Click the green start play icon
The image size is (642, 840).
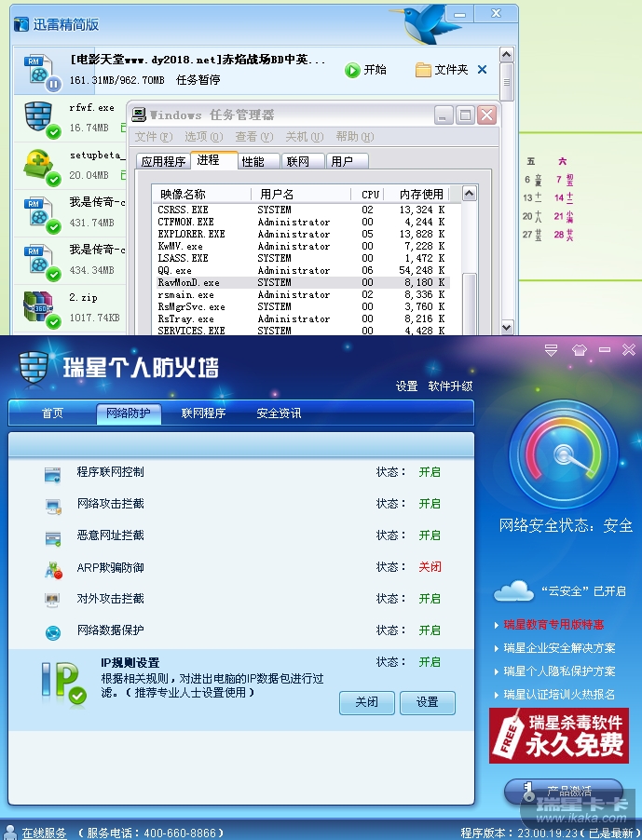coord(352,70)
